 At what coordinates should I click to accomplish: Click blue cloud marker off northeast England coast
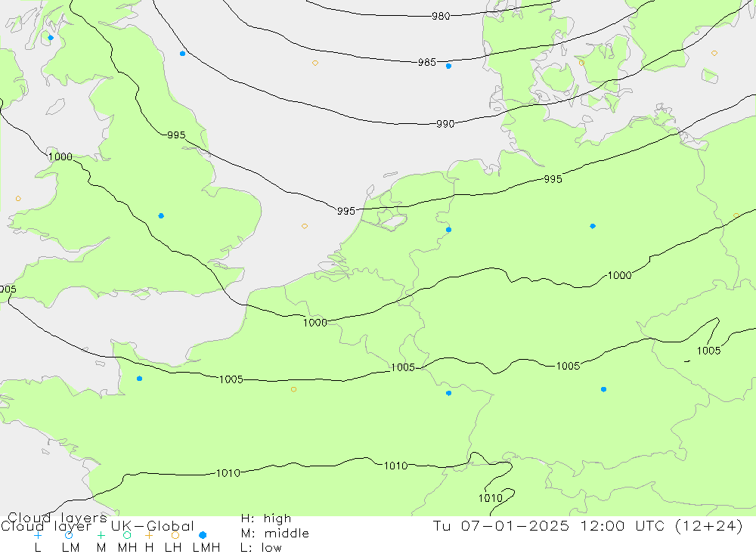182,54
